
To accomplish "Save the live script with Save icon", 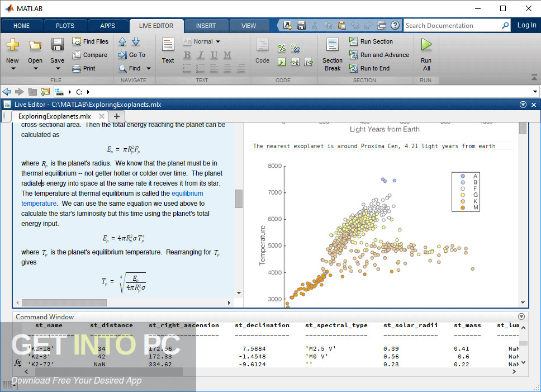I will point(57,45).
